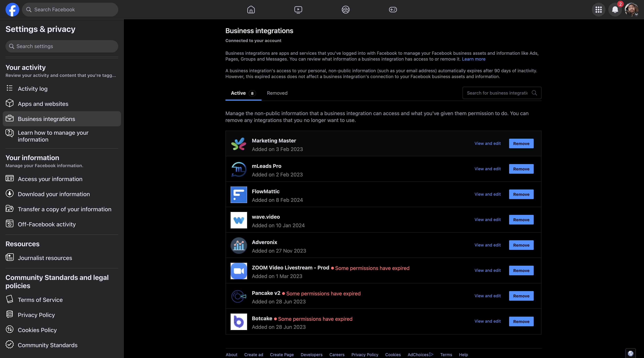Open Learn how to manage your information

point(62,136)
